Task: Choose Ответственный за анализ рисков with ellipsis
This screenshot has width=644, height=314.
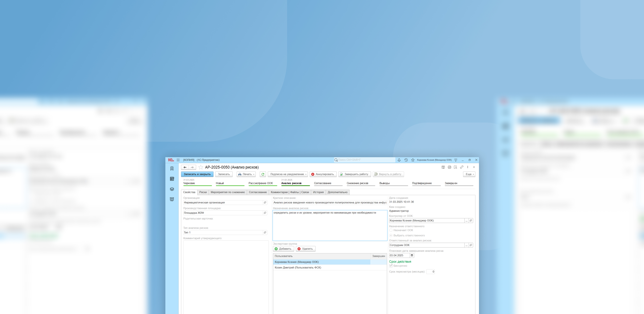Action: click(466, 245)
